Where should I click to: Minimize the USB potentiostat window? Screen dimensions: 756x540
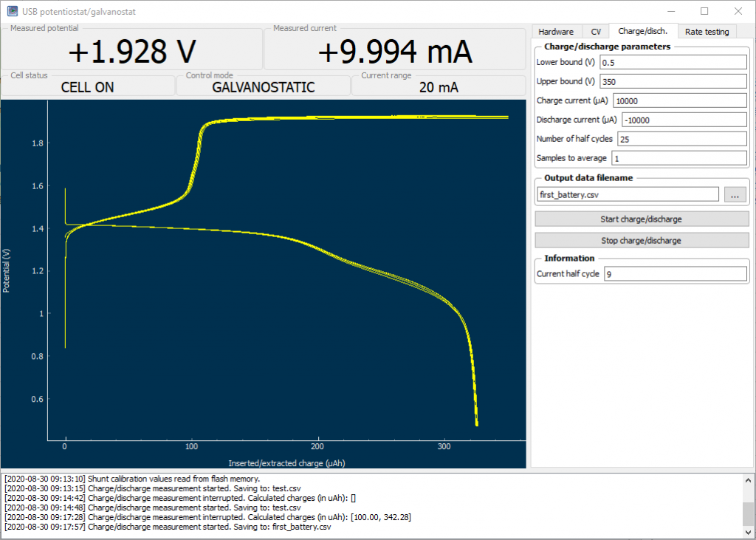[670, 11]
